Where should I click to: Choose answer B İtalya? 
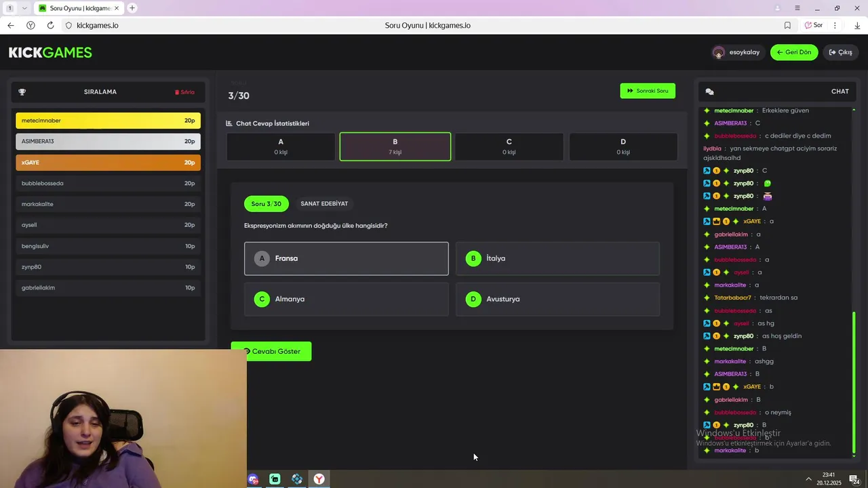point(557,258)
